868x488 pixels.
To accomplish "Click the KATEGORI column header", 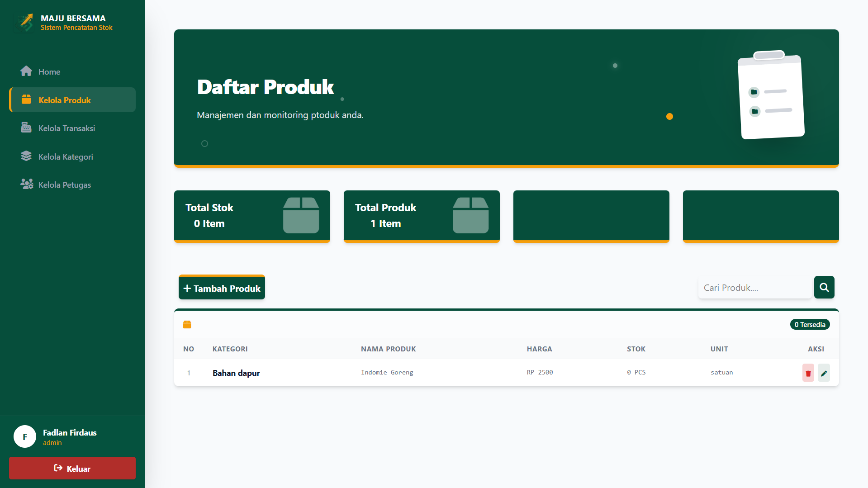I will pos(230,349).
